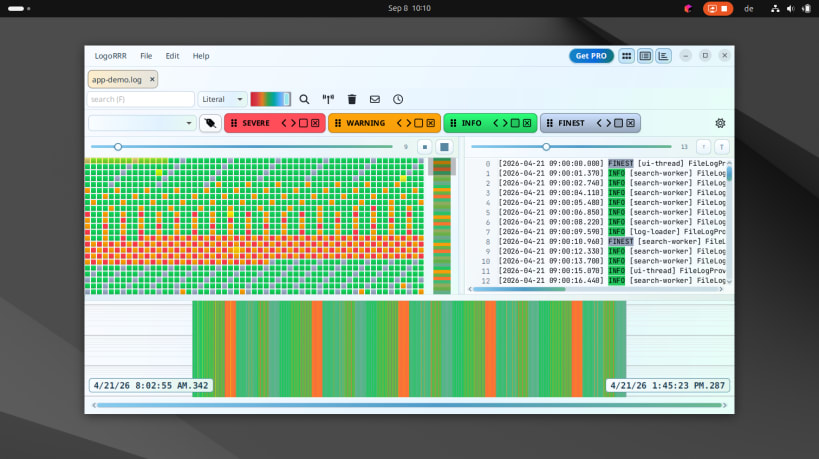The height and width of the screenshot is (459, 819).
Task: Click the envelope mail icon
Action: (375, 99)
